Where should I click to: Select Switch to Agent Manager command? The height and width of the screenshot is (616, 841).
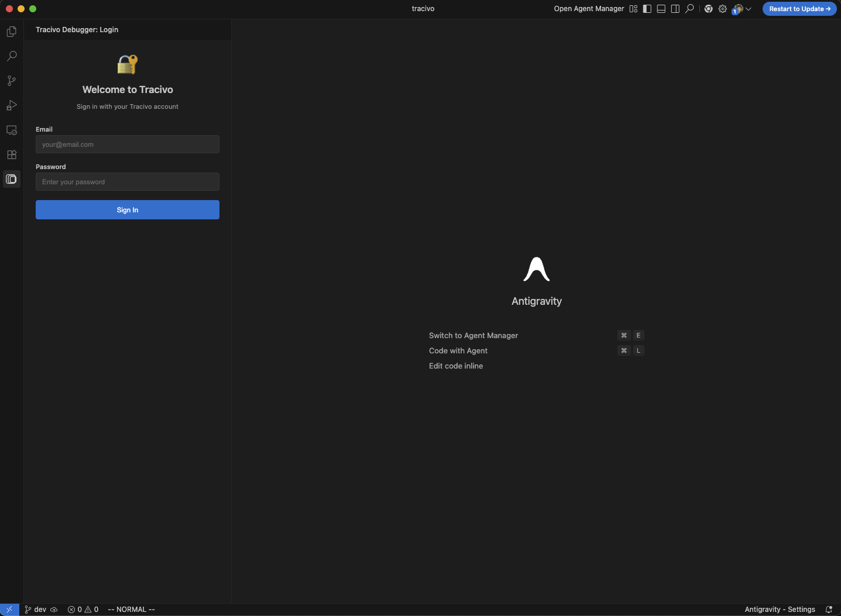(x=473, y=335)
